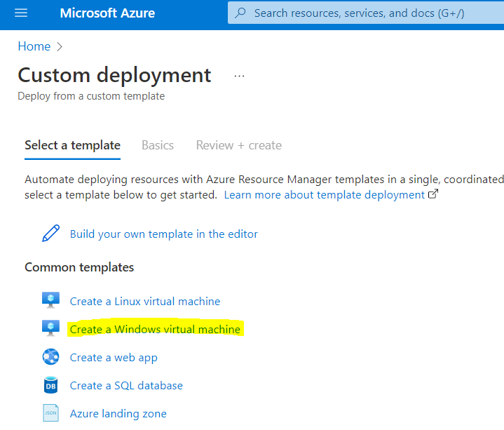The height and width of the screenshot is (430, 504).
Task: Click the magnifier icon in search bar
Action: (240, 13)
